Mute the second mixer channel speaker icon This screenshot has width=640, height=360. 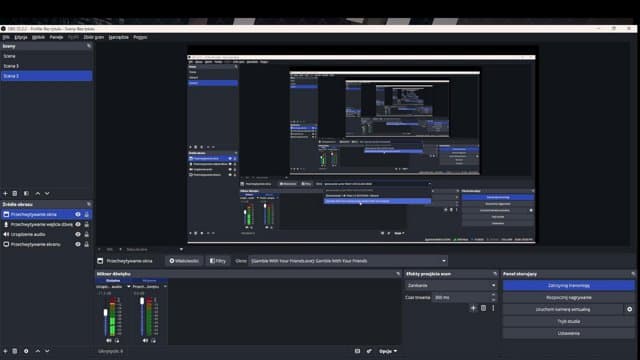pyautogui.click(x=145, y=340)
